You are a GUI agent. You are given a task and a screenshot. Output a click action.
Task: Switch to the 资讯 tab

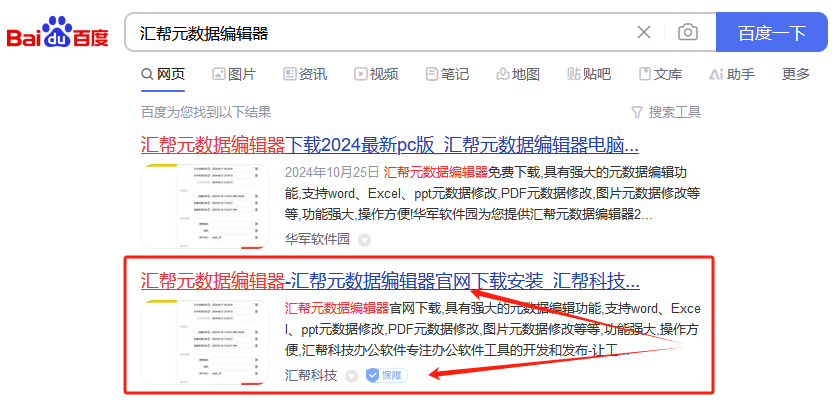coord(305,74)
